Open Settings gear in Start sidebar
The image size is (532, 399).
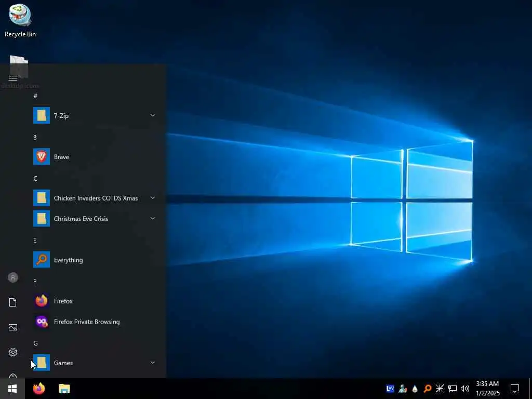click(x=13, y=352)
